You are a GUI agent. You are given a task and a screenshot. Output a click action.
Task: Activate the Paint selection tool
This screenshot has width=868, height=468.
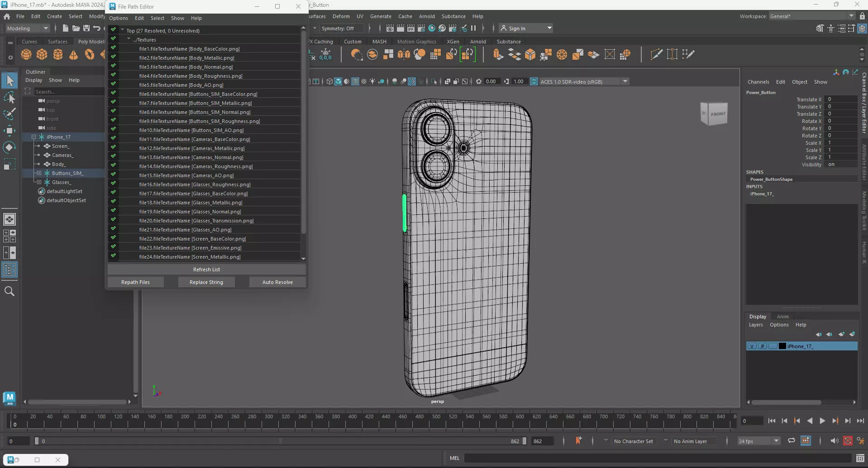point(10,114)
